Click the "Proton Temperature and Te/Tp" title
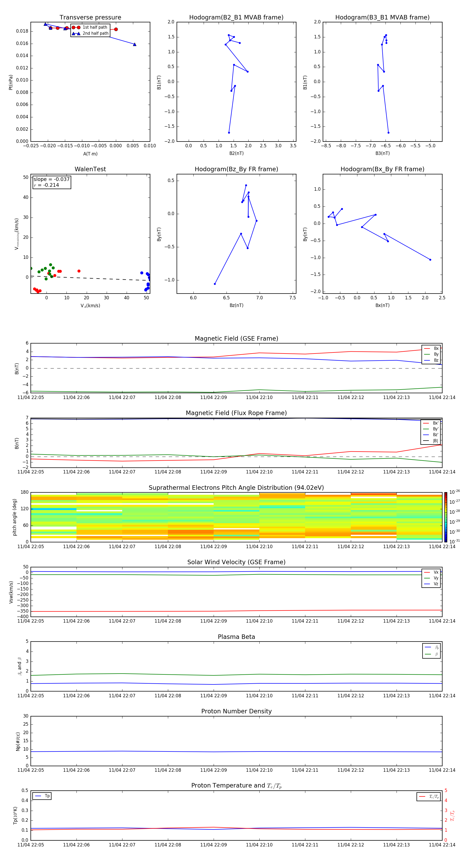Screen dimensions: 473x868 pos(236,785)
